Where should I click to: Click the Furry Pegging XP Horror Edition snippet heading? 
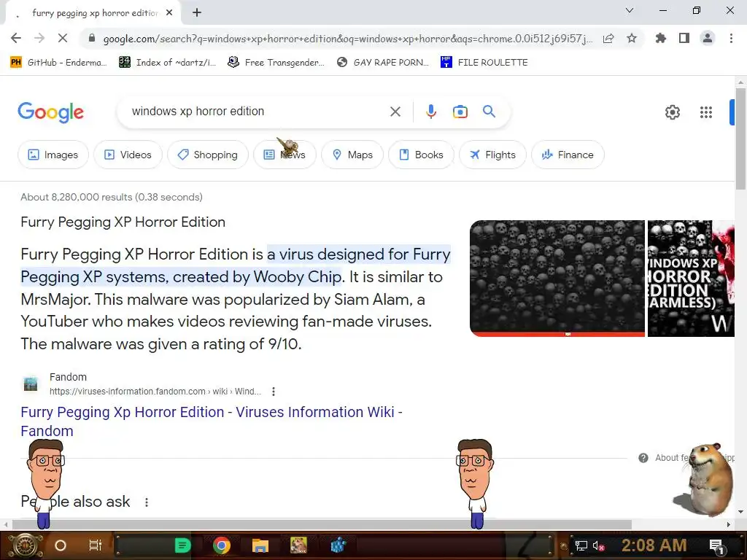click(123, 222)
